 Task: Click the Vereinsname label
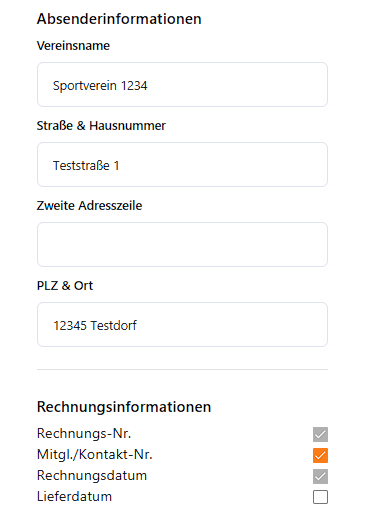[73, 46]
